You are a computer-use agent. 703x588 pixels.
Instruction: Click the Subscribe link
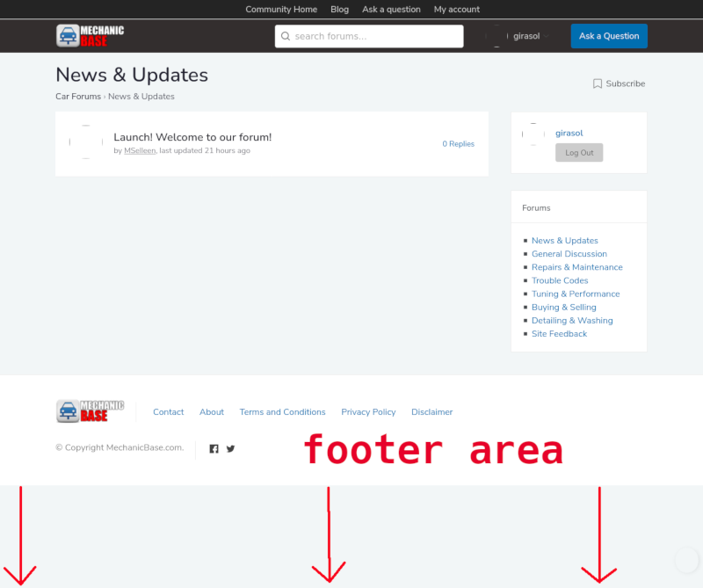coord(626,83)
